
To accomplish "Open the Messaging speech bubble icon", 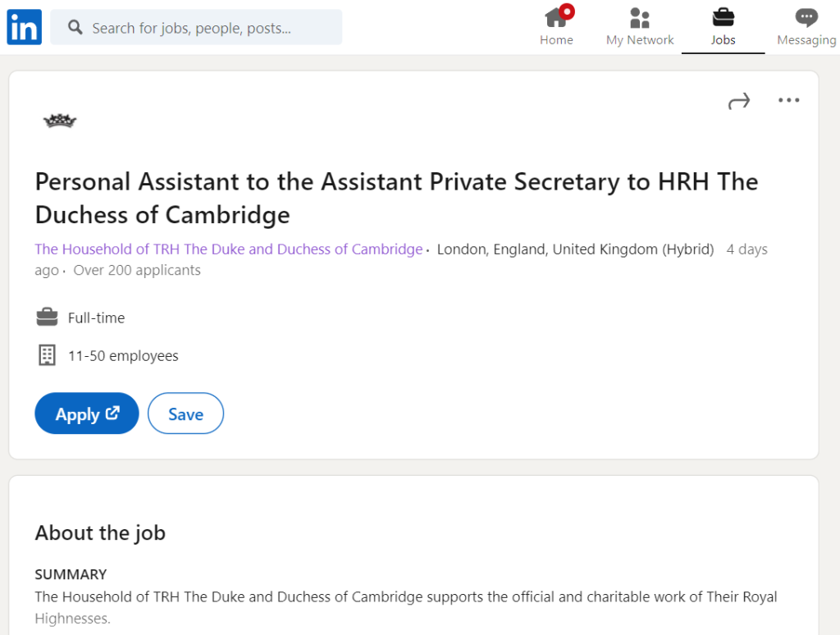I will [806, 18].
